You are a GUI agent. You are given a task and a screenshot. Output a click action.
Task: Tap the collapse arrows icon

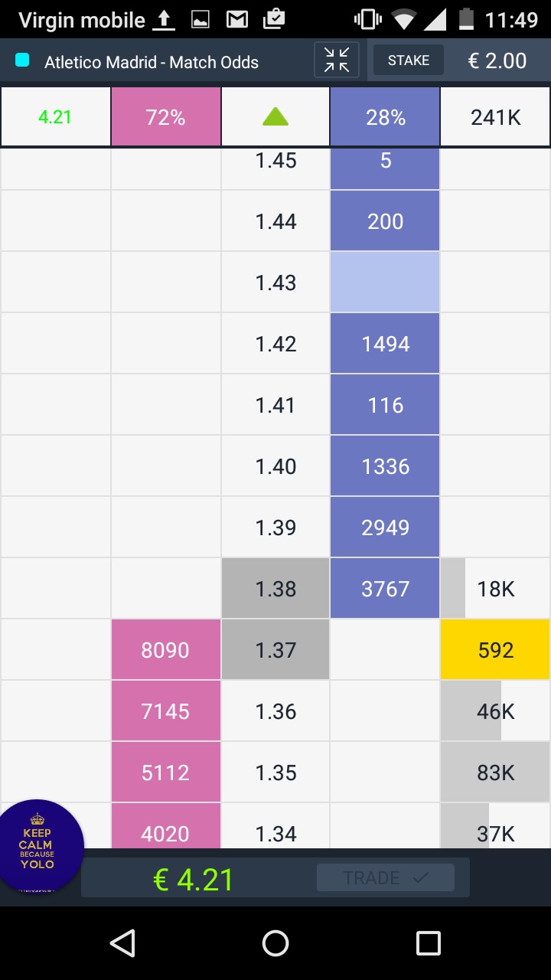tap(337, 60)
